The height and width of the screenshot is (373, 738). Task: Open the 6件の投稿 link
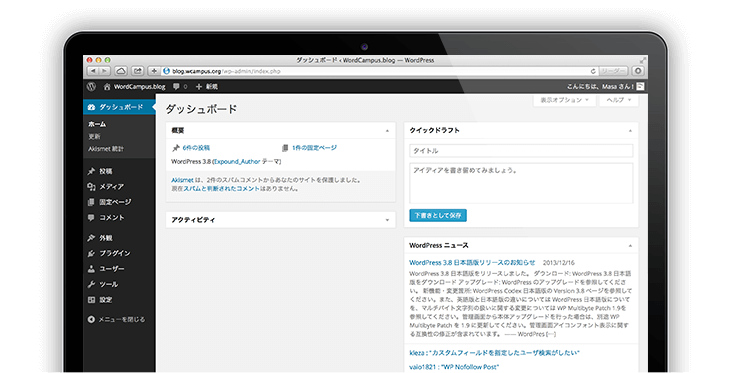pyautogui.click(x=196, y=148)
